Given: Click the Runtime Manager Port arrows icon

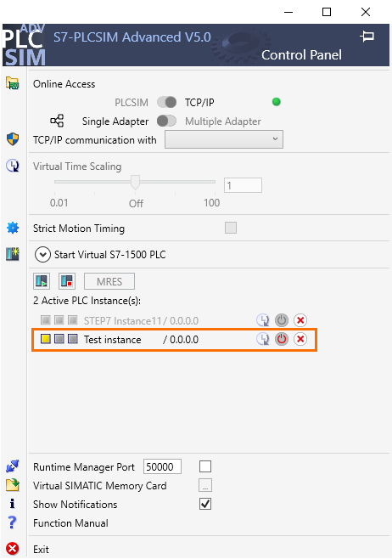Looking at the screenshot, I should point(13,466).
